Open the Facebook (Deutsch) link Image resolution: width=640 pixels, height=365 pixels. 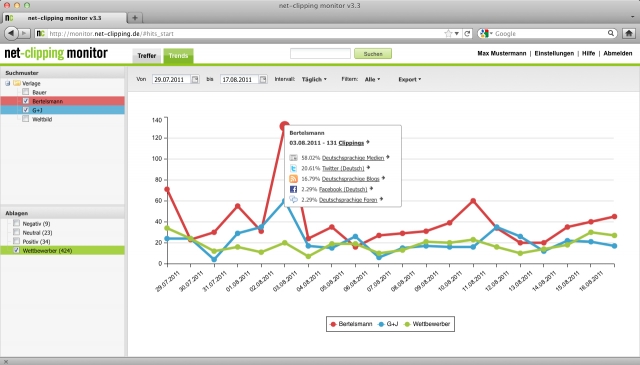tap(343, 189)
